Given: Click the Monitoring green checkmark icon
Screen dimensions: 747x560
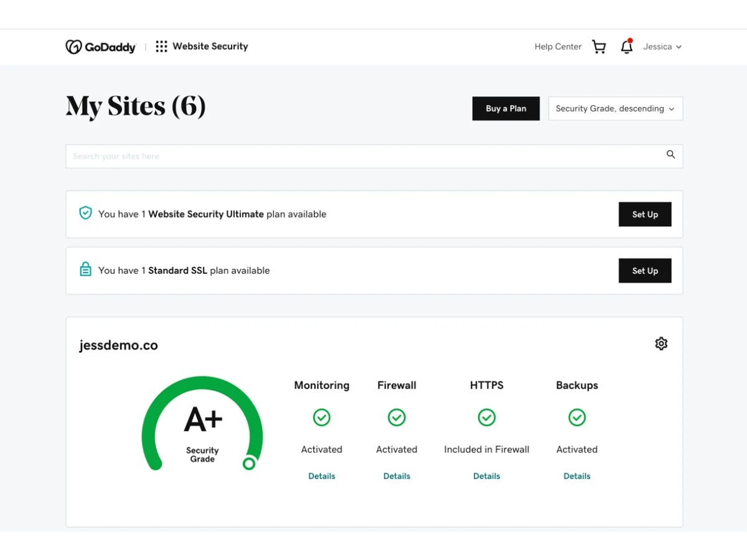Looking at the screenshot, I should (x=322, y=417).
